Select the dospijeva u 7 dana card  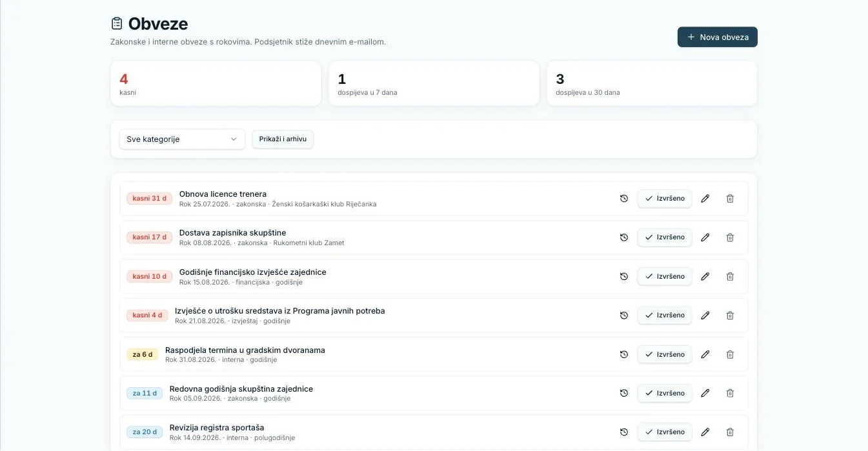[x=434, y=84]
